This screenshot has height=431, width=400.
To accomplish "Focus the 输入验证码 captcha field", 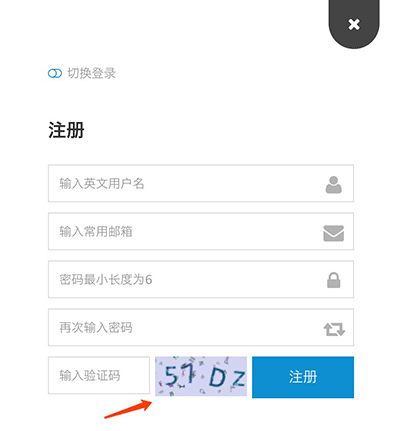I will (99, 375).
